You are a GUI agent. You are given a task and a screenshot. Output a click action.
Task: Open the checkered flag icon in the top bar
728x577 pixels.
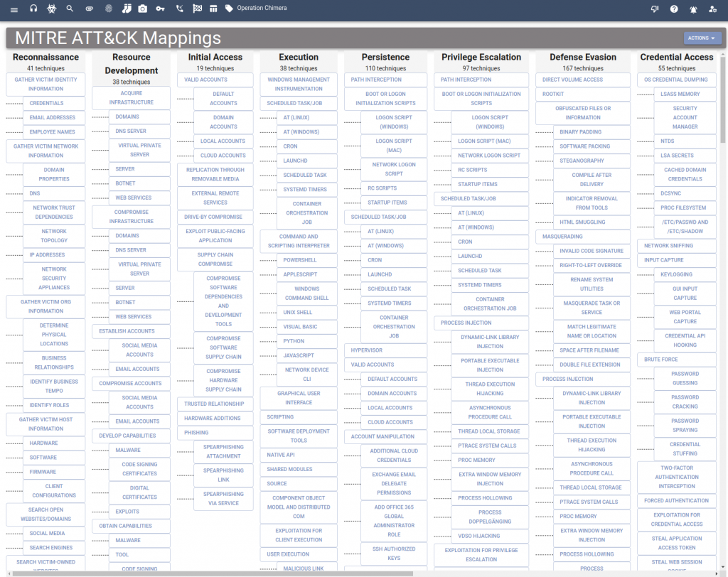[x=197, y=10]
